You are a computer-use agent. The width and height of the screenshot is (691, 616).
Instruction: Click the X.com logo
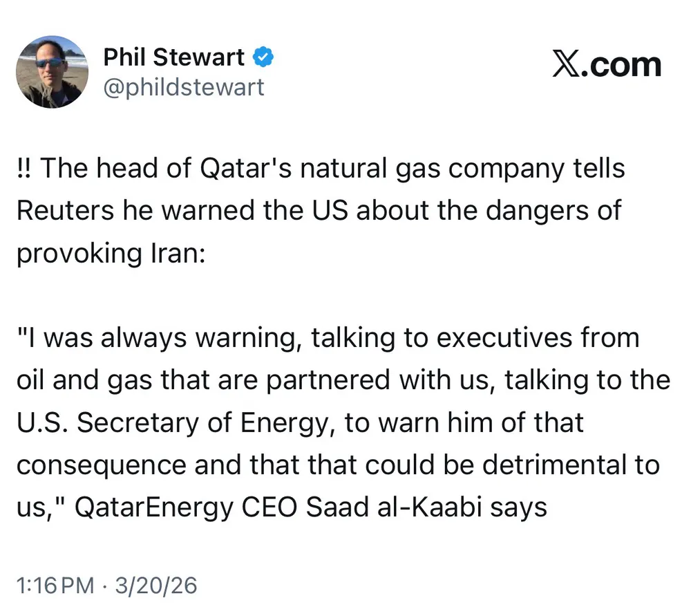coord(607,65)
